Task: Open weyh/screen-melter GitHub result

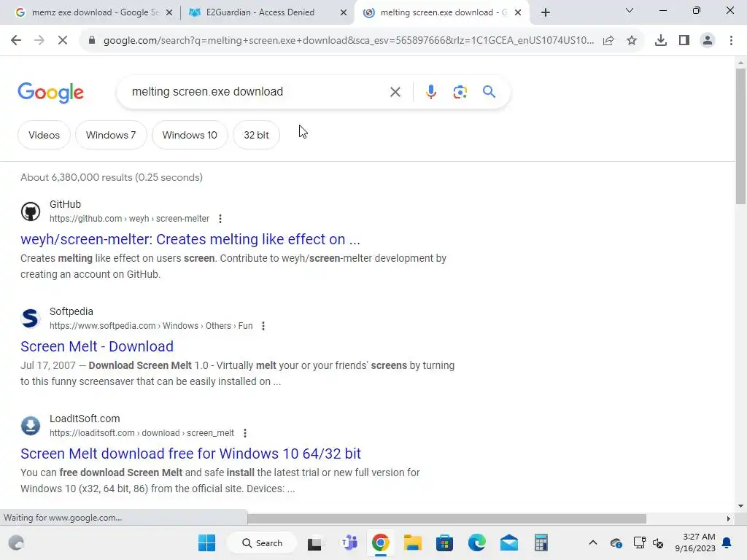Action: click(190, 239)
